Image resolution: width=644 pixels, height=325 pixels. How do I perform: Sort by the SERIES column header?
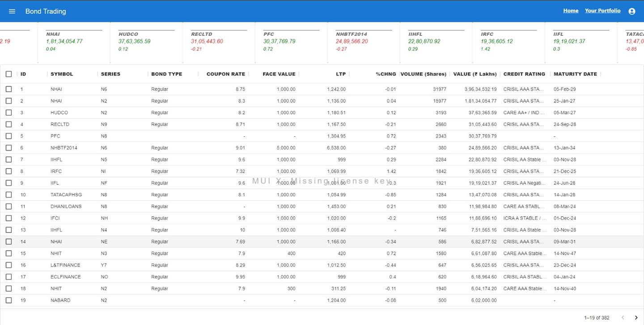click(x=110, y=74)
